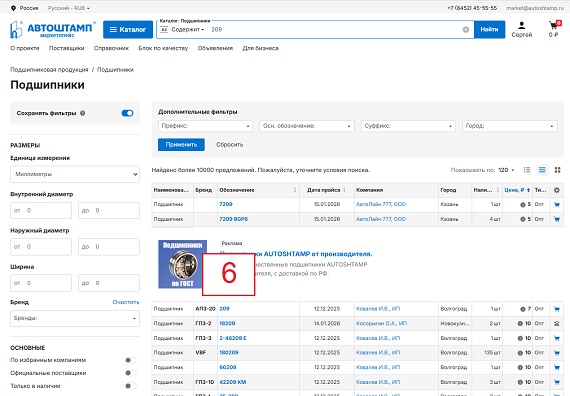This screenshot has width=570, height=396.
Task: Expand the Суффикс filter dropdown
Action: point(408,126)
